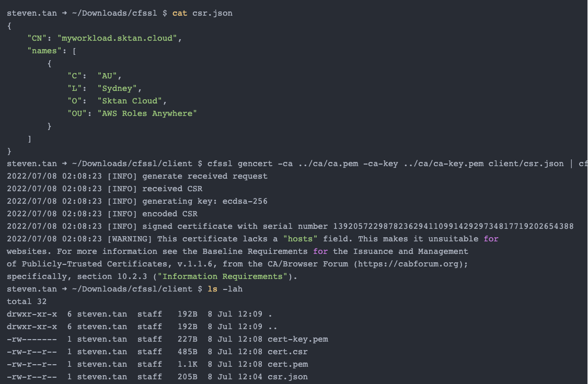This screenshot has height=384, width=588.
Task: Click the "ls" command at the prompt
Action: pyautogui.click(x=212, y=289)
